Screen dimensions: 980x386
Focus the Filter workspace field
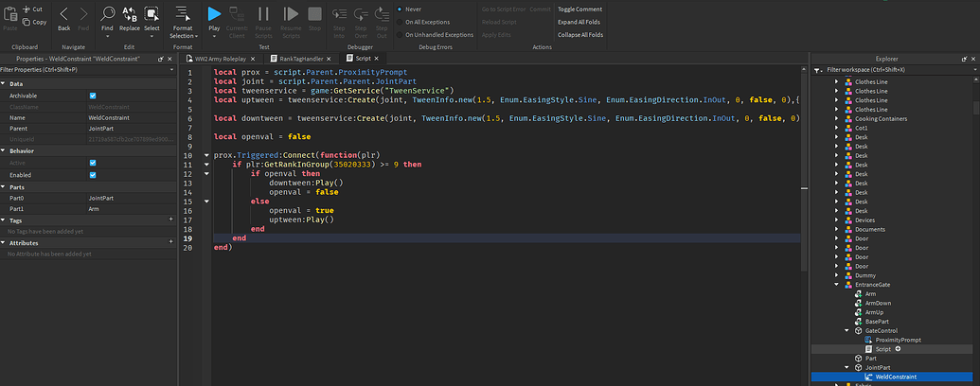897,71
